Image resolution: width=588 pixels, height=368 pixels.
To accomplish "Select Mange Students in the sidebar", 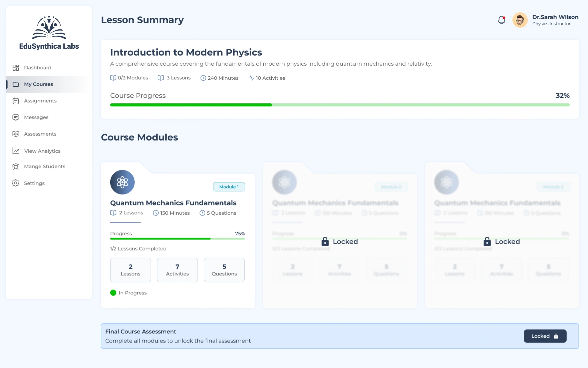I will (x=44, y=166).
